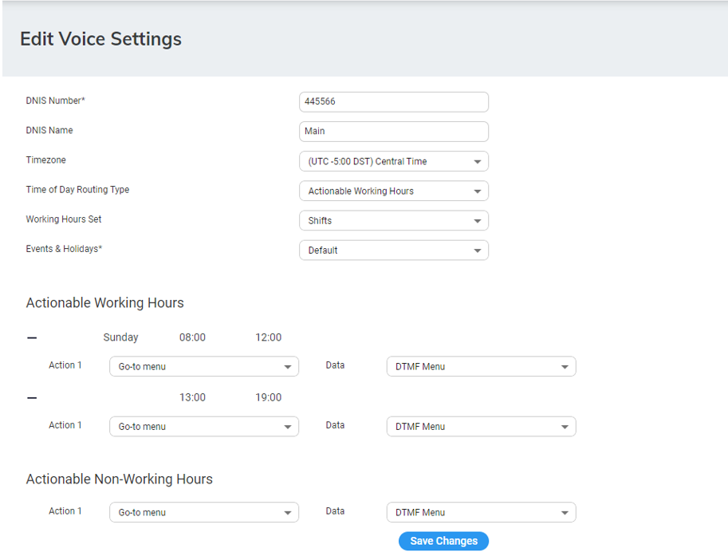Click the Sunday day label
The width and height of the screenshot is (728, 560).
(x=120, y=337)
